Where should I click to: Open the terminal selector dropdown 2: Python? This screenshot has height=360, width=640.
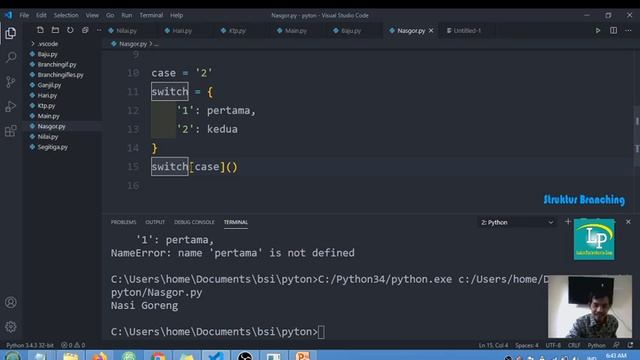click(517, 222)
